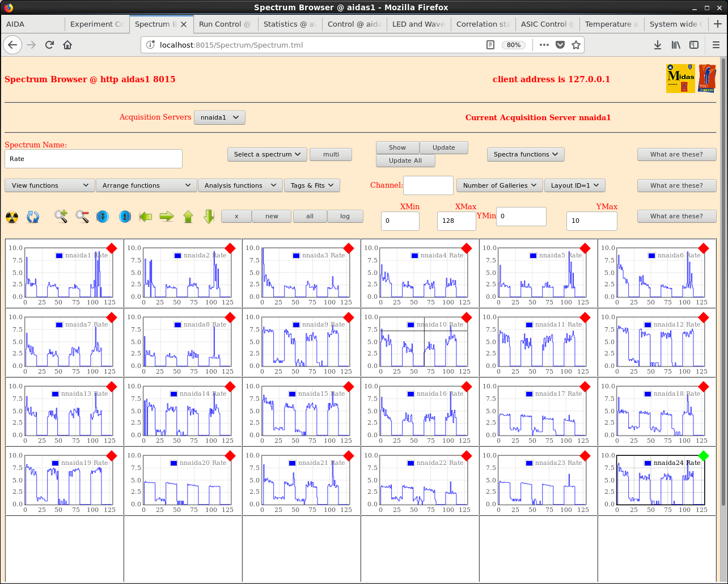Click the green right arrow icon
Screen dimensions: 728x584
coord(167,216)
